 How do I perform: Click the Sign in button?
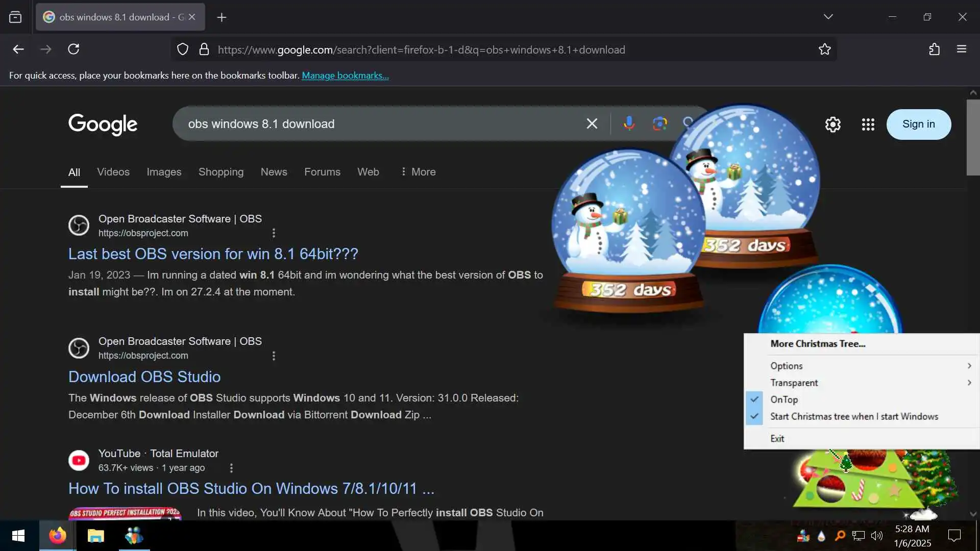(918, 124)
